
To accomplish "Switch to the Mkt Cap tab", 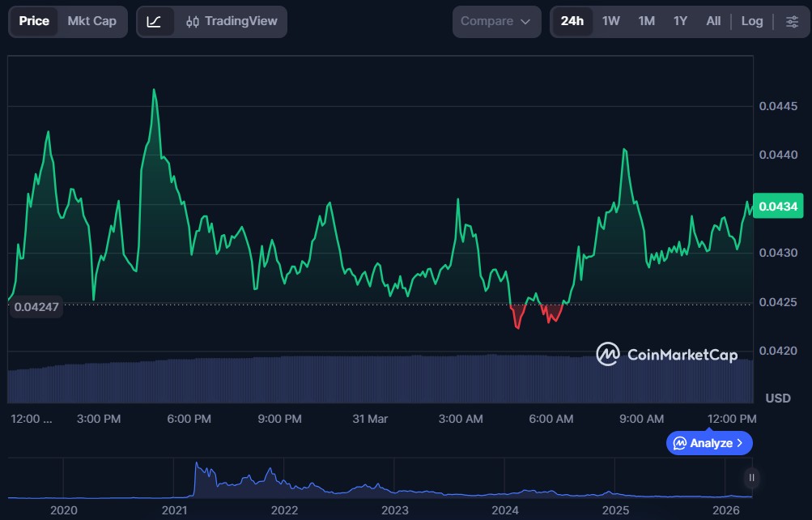I will click(x=91, y=21).
